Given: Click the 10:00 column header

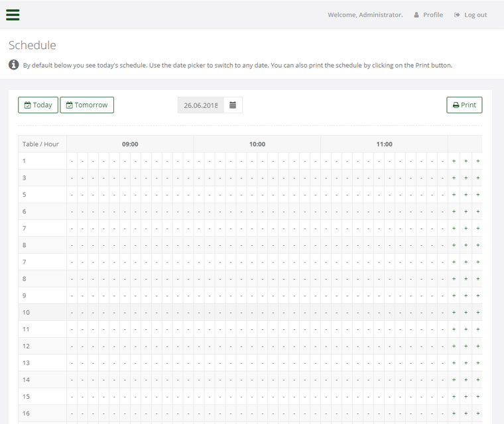Looking at the screenshot, I should (257, 144).
